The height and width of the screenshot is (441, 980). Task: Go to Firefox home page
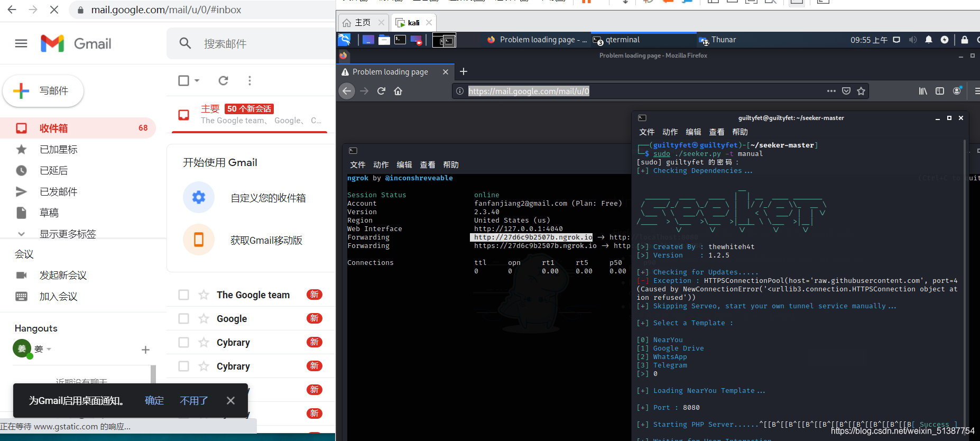pos(398,91)
